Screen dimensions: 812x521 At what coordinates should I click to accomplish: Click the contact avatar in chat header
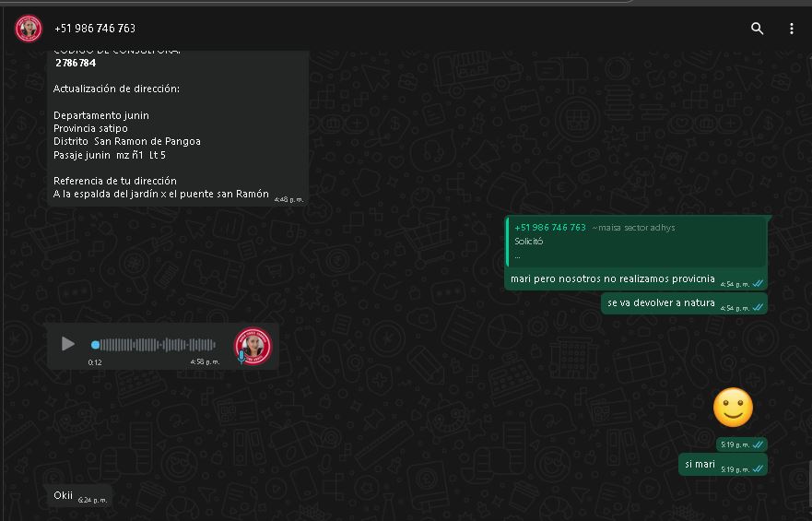coord(29,29)
